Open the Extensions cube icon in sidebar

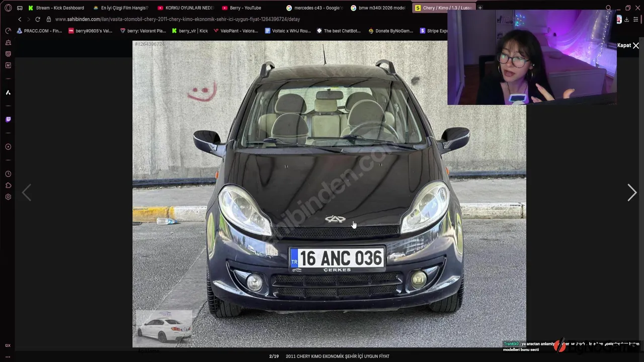click(8, 186)
